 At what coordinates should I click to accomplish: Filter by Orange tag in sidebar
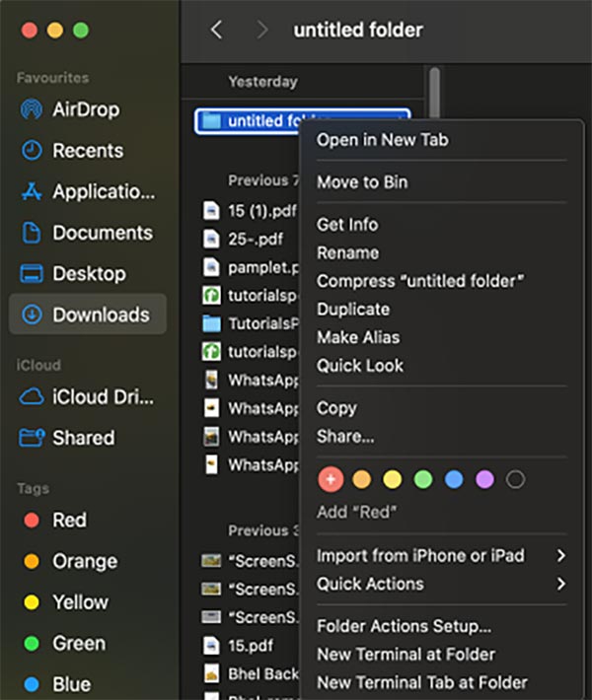click(x=32, y=561)
